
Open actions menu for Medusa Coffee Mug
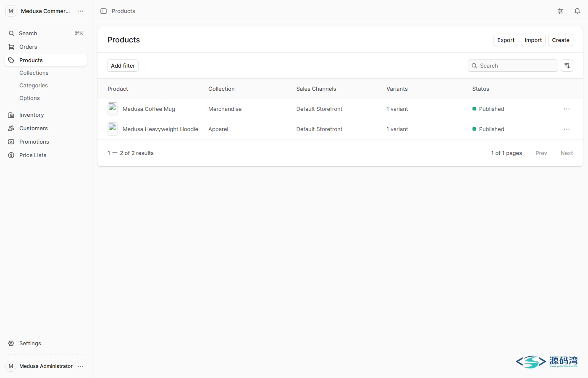click(567, 109)
